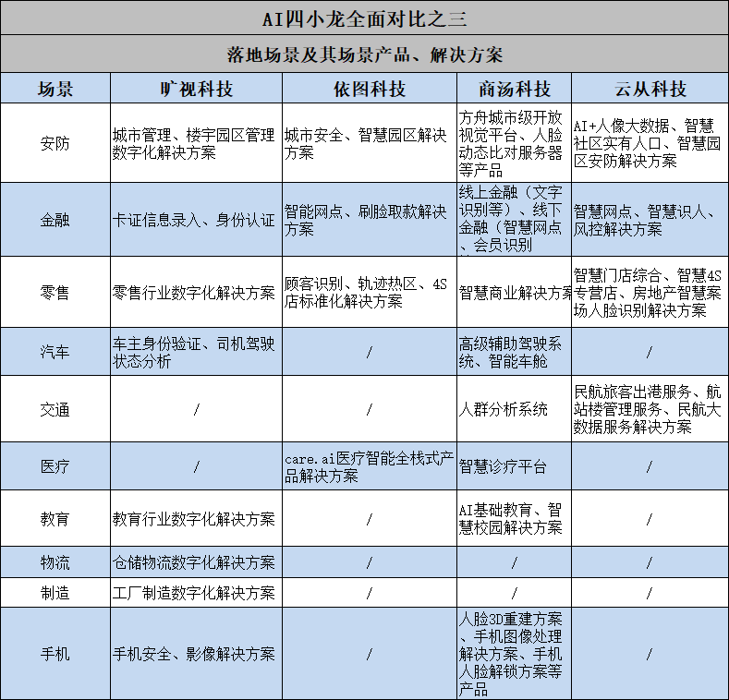Click the slash cell for 依图科技 in 物流 row
This screenshot has width=729, height=700.
(370, 562)
